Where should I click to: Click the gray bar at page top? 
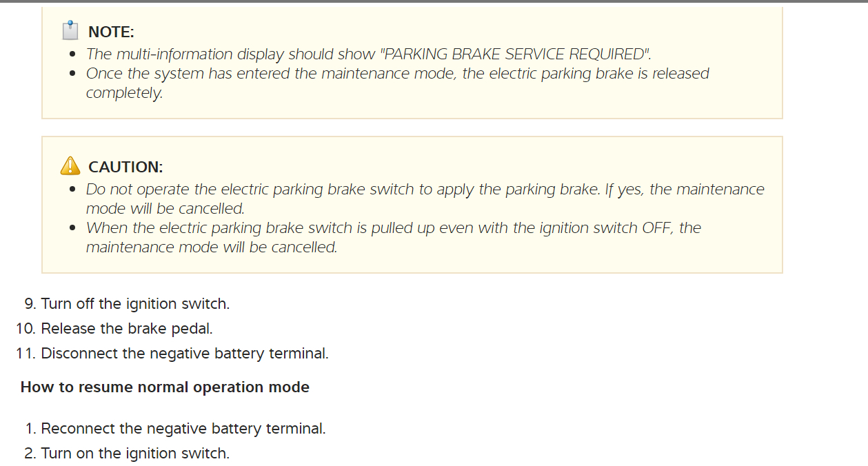[434, 1]
